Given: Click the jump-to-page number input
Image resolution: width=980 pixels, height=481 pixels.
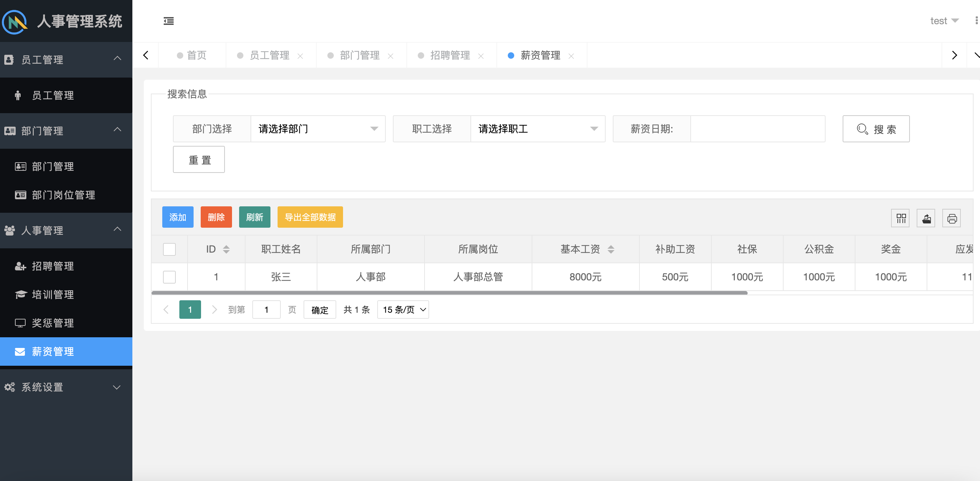Looking at the screenshot, I should [x=266, y=310].
